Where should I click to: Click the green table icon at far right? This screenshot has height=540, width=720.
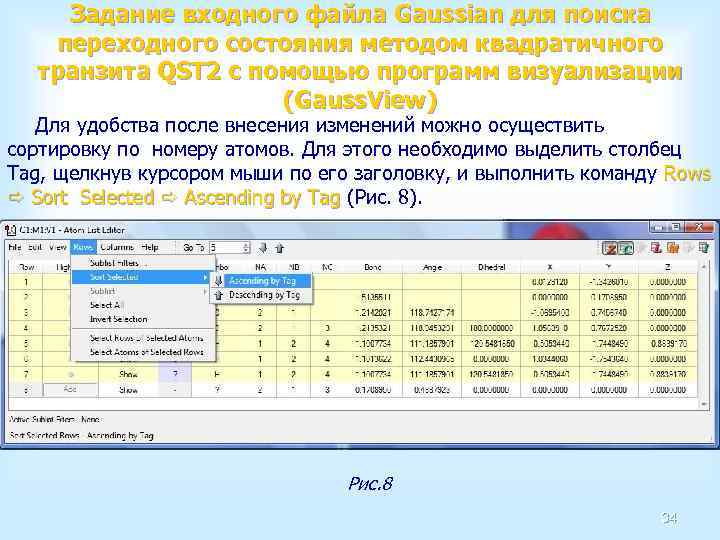point(704,248)
